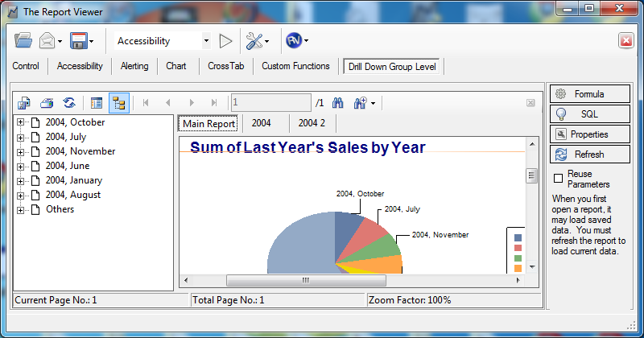Viewport: 644px width, 338px height.
Task: Switch to the 2004 view tab
Action: 261,123
